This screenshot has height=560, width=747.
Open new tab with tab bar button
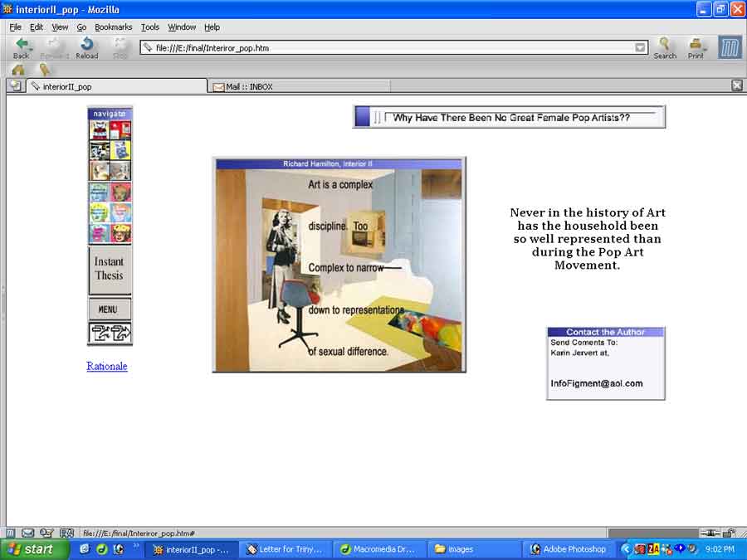pyautogui.click(x=14, y=85)
